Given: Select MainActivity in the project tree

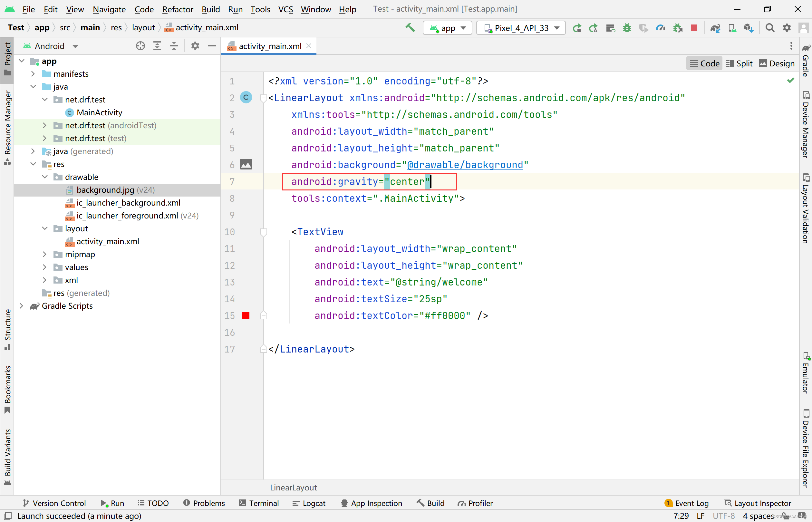Looking at the screenshot, I should point(99,112).
